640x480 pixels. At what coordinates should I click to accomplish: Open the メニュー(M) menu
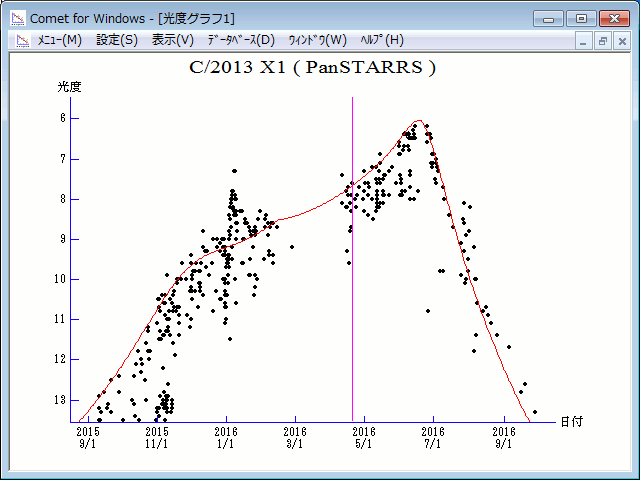[60, 40]
